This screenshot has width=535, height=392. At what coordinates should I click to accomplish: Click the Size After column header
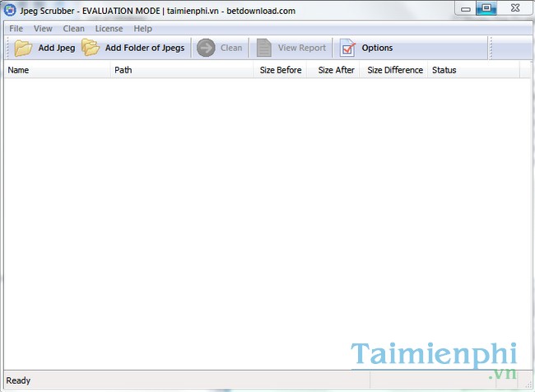click(x=336, y=70)
